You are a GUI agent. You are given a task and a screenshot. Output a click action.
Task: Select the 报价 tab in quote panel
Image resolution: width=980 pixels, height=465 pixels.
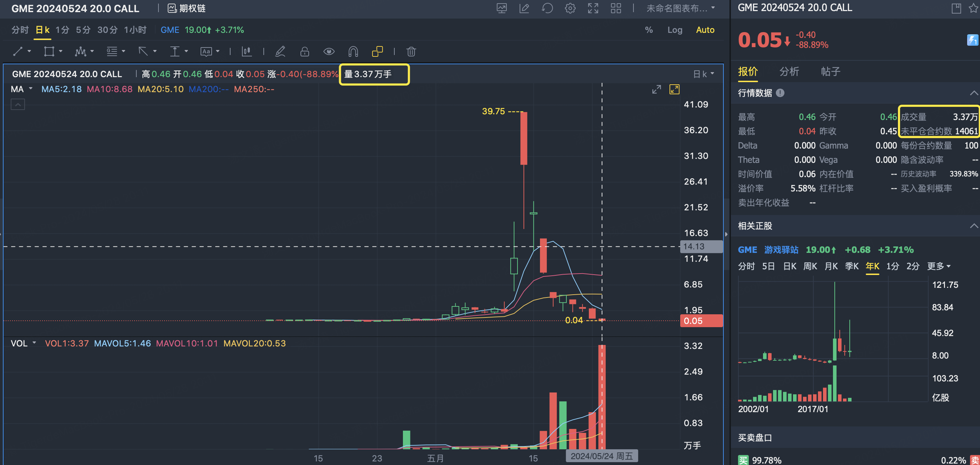(748, 71)
